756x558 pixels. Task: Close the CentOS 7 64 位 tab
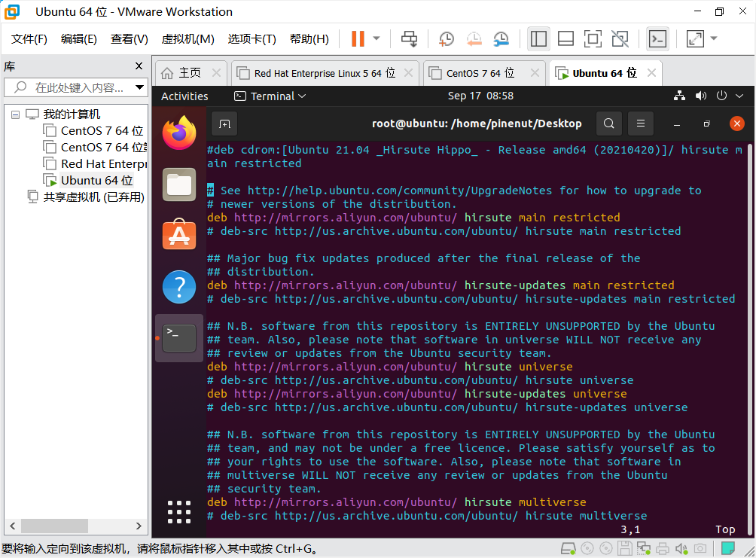point(535,73)
